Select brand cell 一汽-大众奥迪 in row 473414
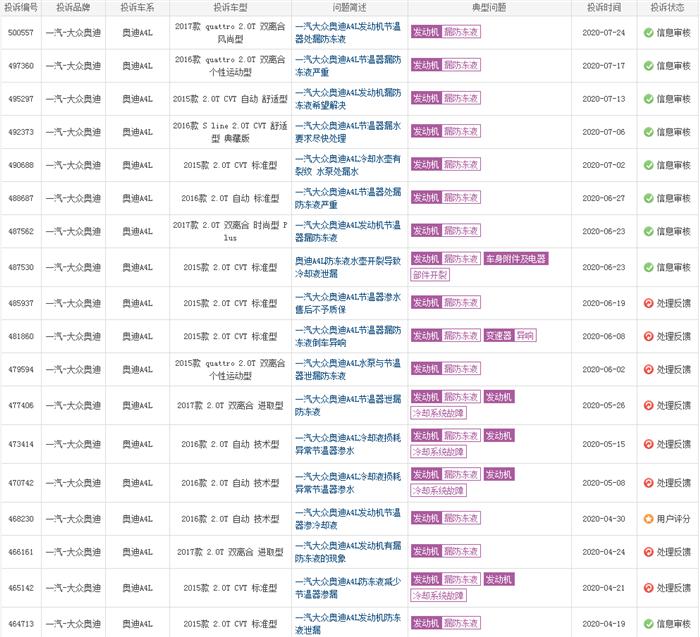The width and height of the screenshot is (700, 637). (73, 444)
